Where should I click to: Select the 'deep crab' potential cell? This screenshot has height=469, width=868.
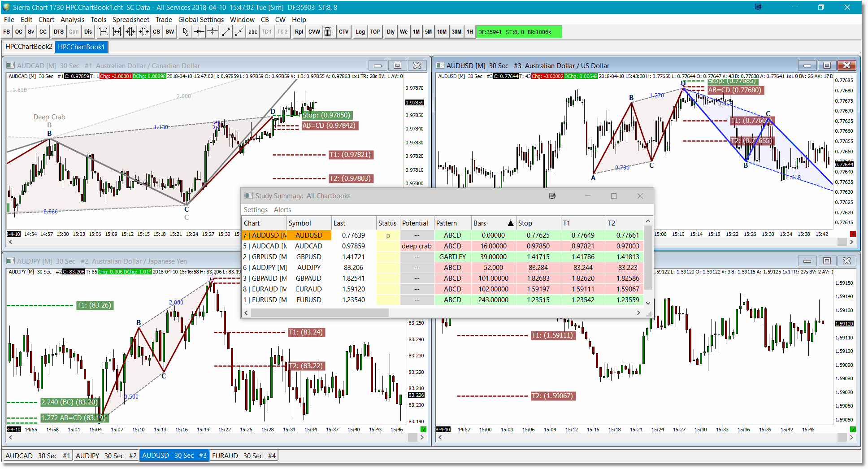point(417,246)
